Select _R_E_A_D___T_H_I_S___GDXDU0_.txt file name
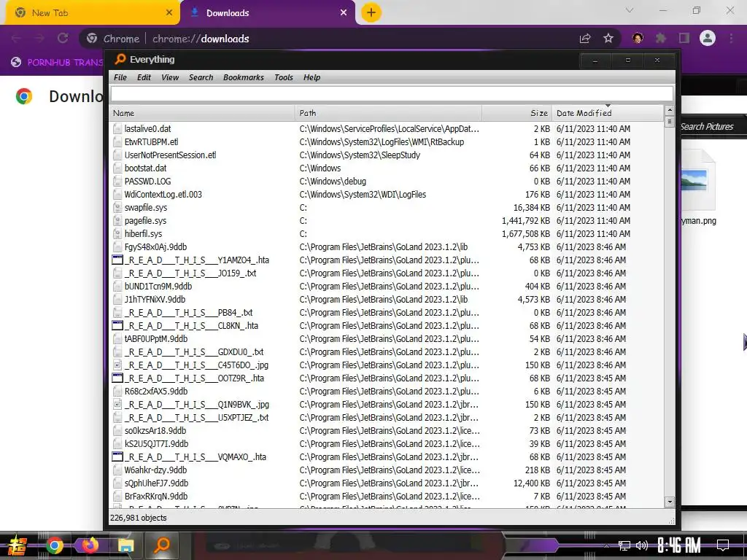747x560 pixels. [x=194, y=352]
